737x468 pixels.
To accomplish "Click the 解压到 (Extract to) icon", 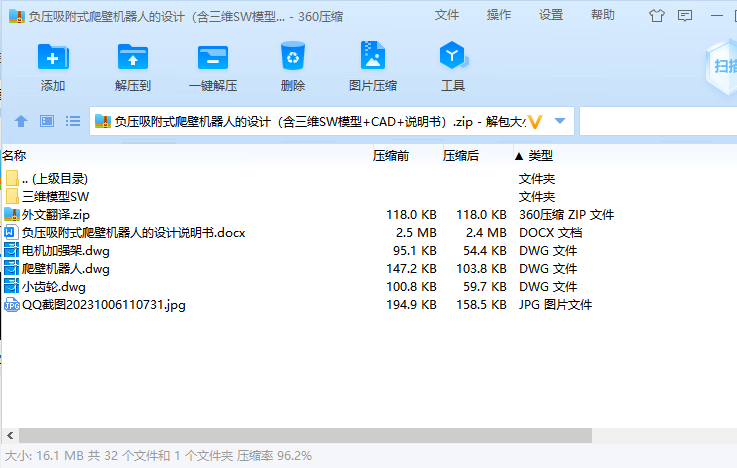I will [133, 57].
